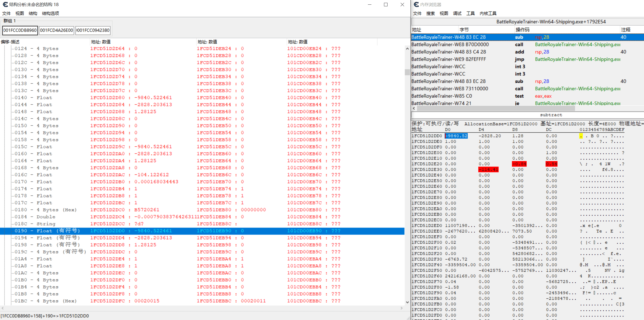
Task: Click value B5720261 at 1FCD51D2DC0
Action: [x=147, y=210]
